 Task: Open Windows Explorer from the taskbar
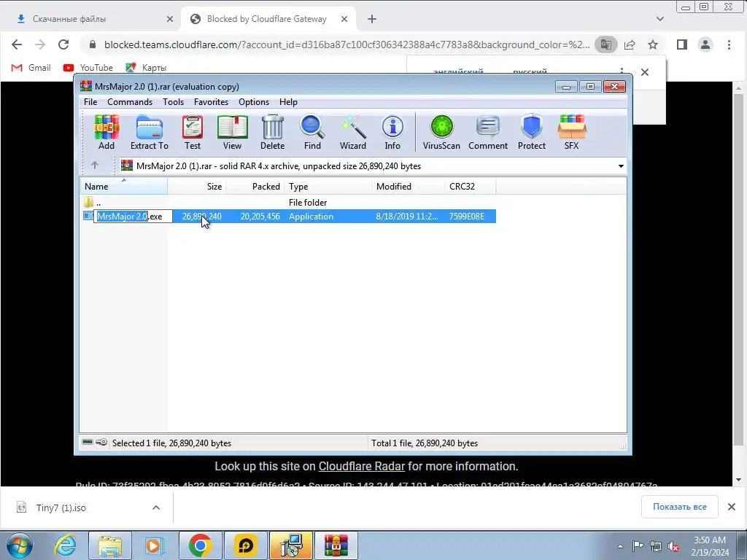[110, 545]
